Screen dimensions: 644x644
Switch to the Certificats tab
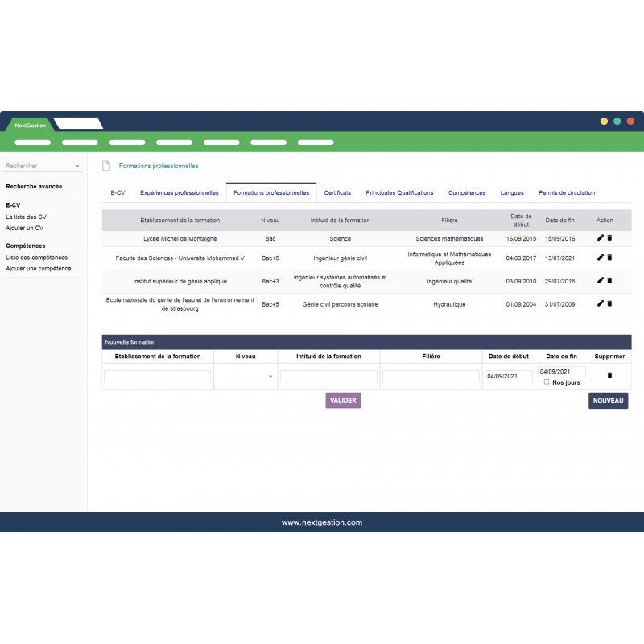(x=337, y=193)
